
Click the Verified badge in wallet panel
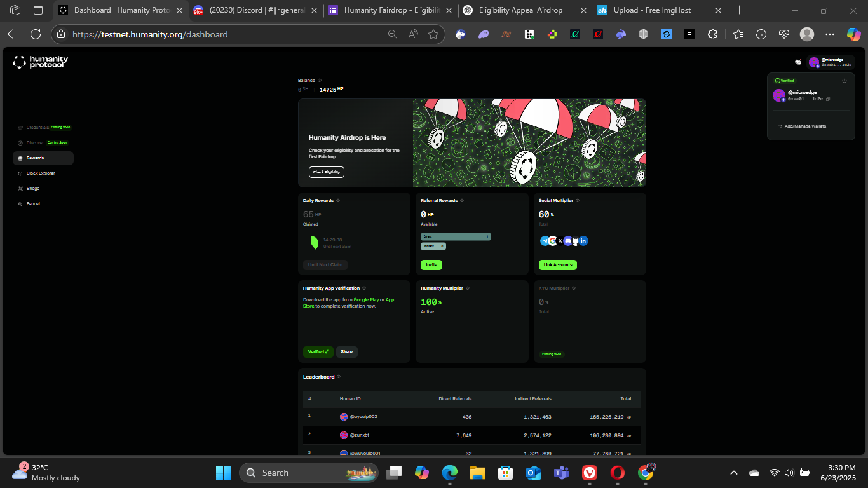784,81
